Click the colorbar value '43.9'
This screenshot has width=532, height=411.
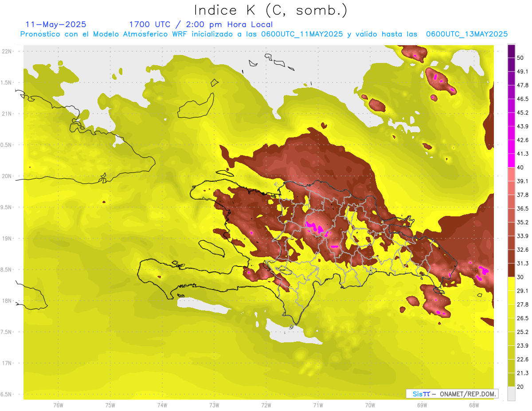click(x=523, y=126)
